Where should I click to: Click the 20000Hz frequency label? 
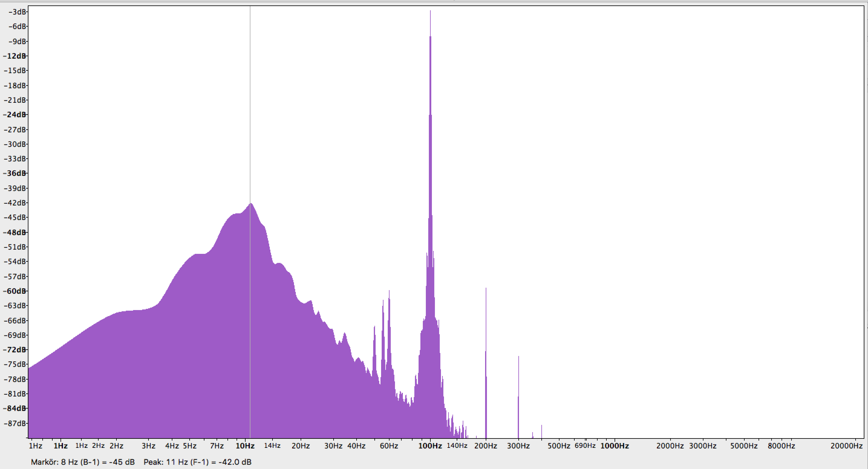847,446
